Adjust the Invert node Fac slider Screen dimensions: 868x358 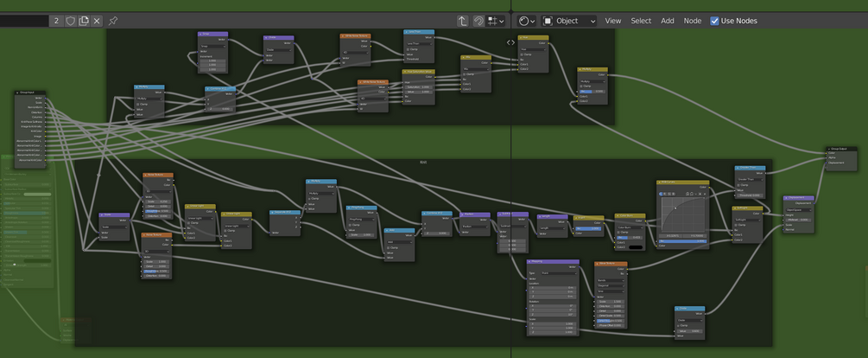(588, 228)
